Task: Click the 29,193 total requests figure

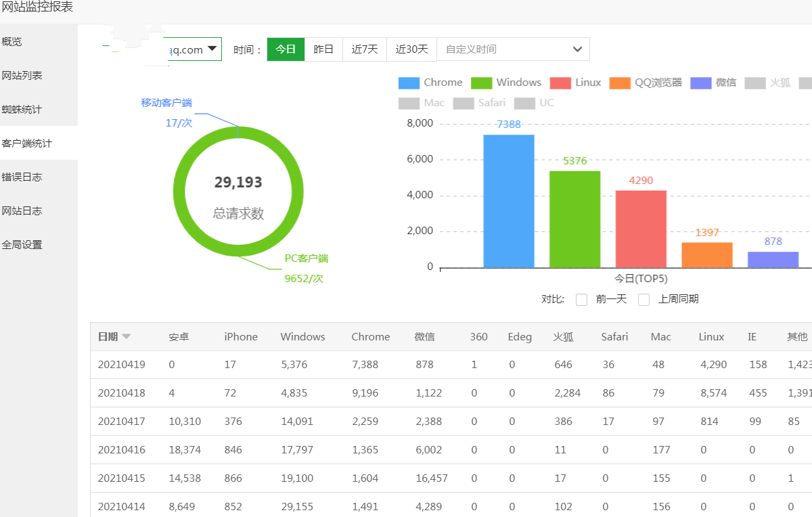Action: tap(238, 183)
